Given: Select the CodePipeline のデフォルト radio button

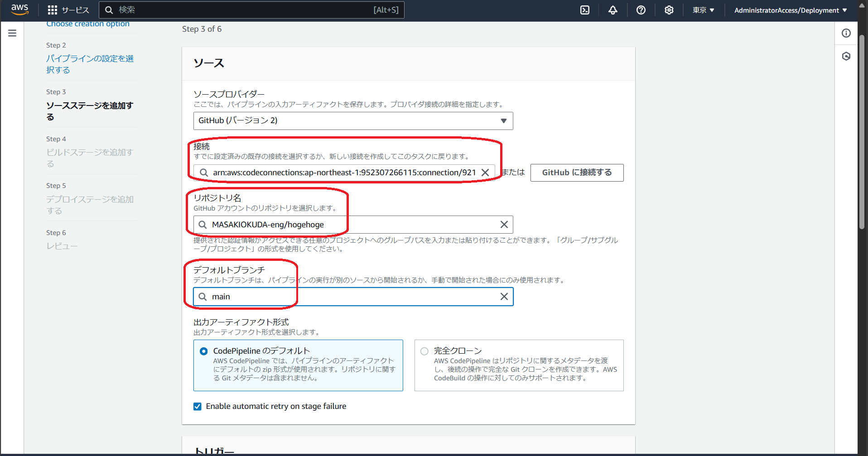Looking at the screenshot, I should (x=203, y=351).
